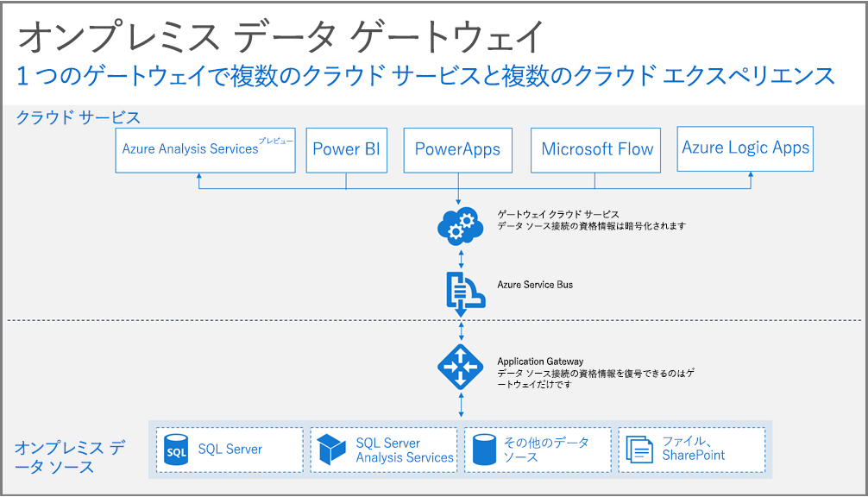Click the その他のデータ ソース cylinder icon
This screenshot has height=497, width=868.
pyautogui.click(x=484, y=450)
